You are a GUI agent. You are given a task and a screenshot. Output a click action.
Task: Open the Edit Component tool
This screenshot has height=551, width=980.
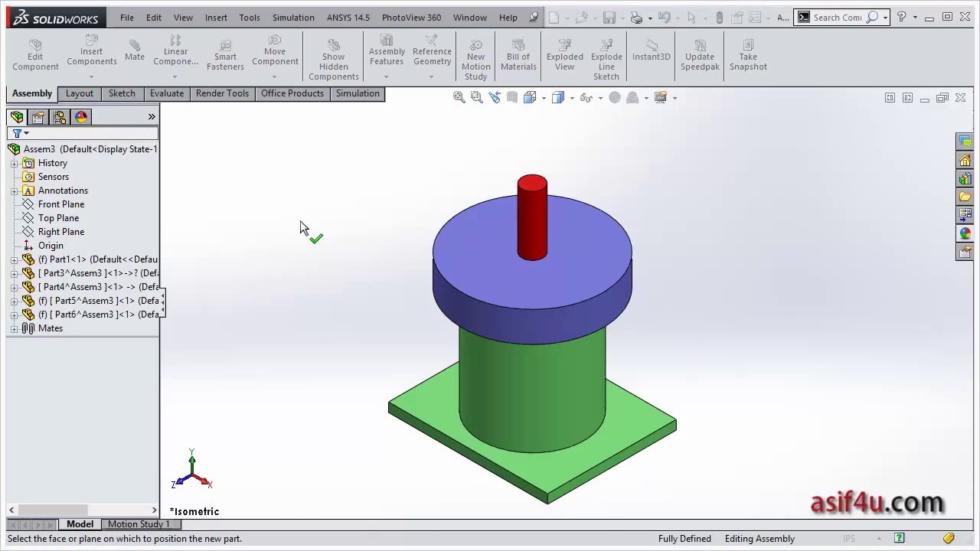coord(35,55)
